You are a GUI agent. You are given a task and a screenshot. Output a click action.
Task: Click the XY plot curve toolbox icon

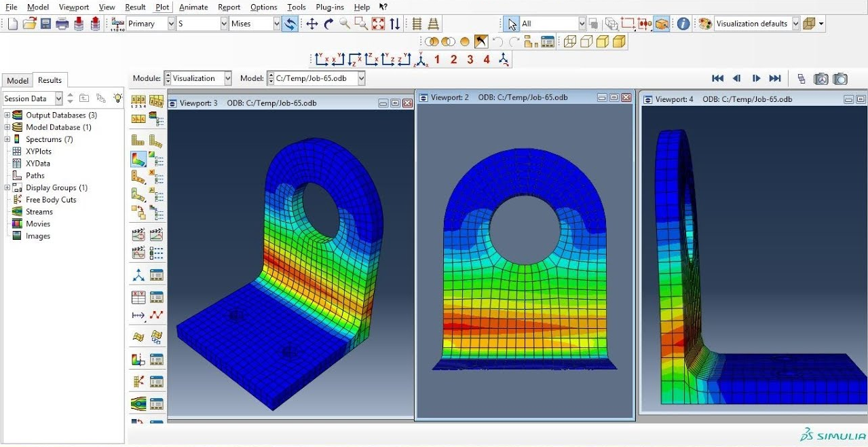pos(157,315)
